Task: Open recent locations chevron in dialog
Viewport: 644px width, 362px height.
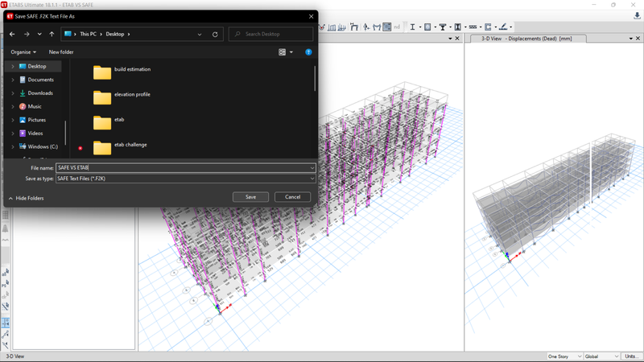Action: [39, 34]
